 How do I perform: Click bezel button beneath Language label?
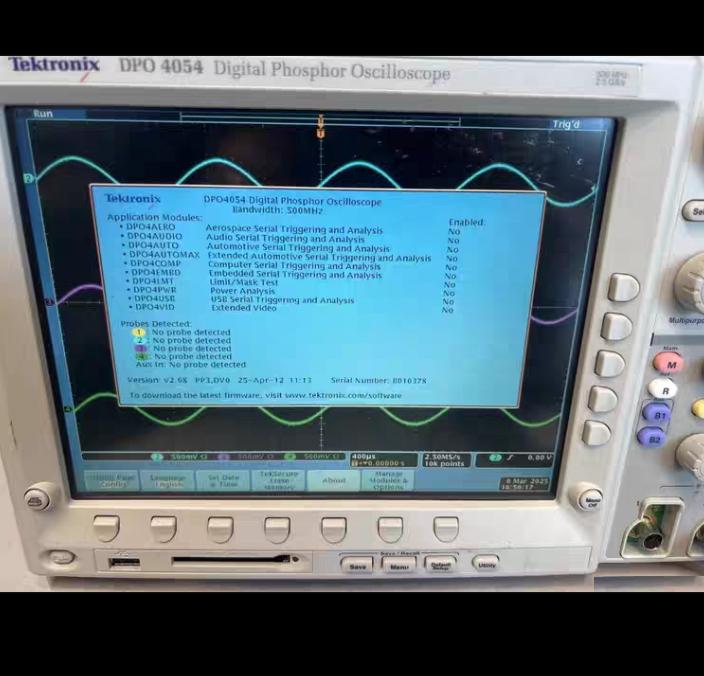pyautogui.click(x=163, y=528)
